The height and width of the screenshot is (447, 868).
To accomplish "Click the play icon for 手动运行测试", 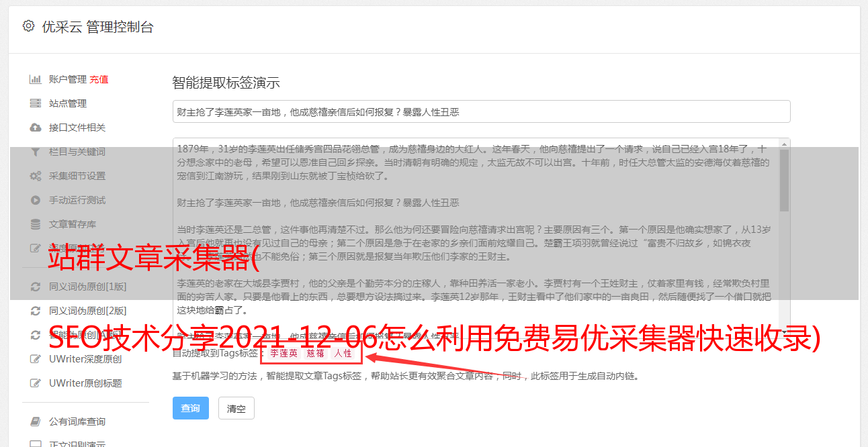I will click(x=36, y=200).
